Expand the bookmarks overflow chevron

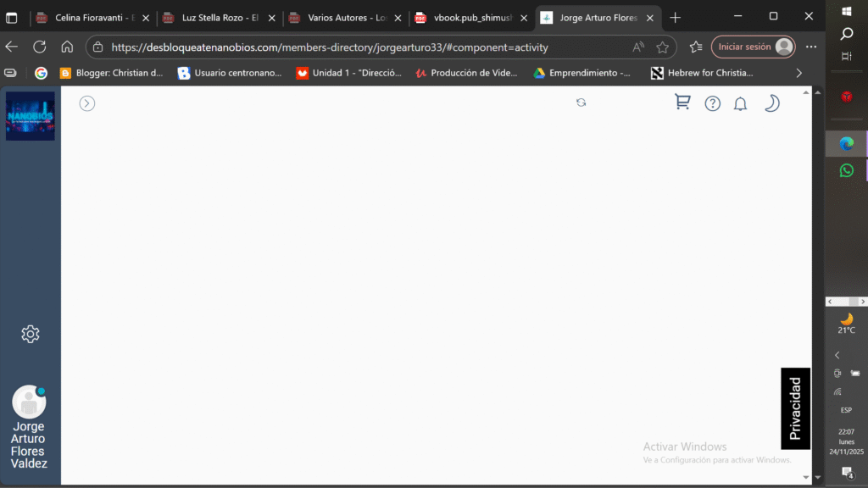point(798,73)
